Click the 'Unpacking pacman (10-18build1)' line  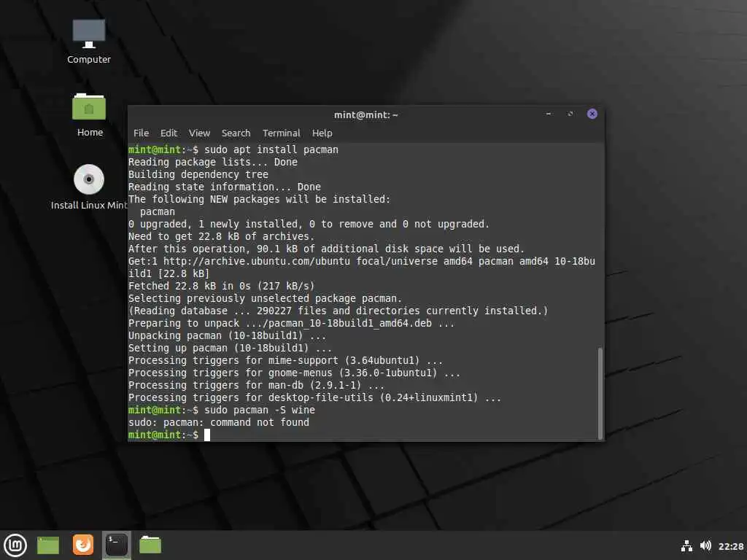(x=228, y=335)
